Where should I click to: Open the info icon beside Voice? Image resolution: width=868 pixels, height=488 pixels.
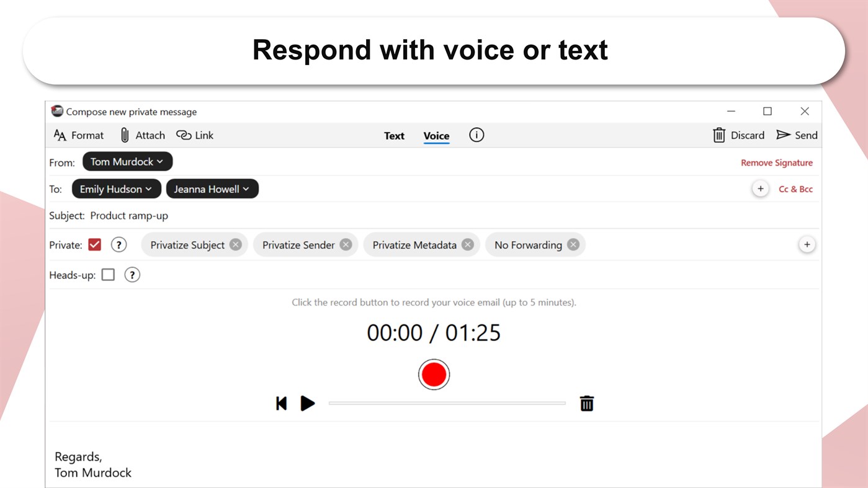coord(477,135)
